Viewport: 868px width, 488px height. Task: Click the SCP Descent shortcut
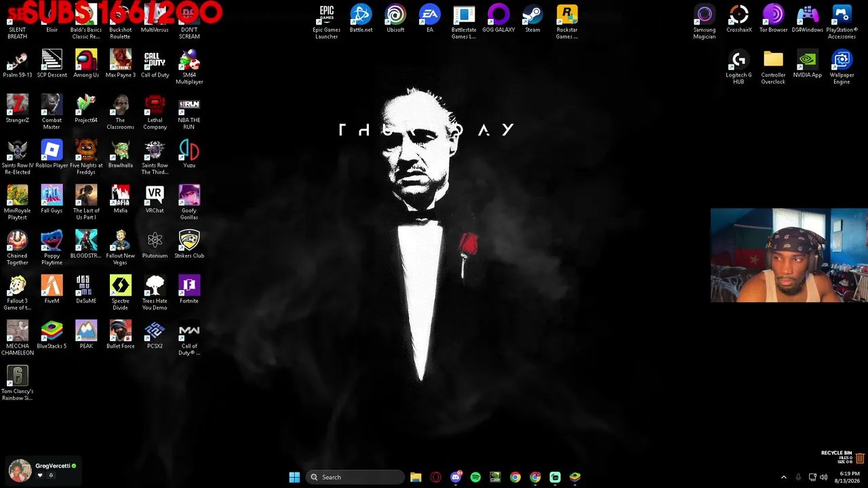(x=52, y=64)
